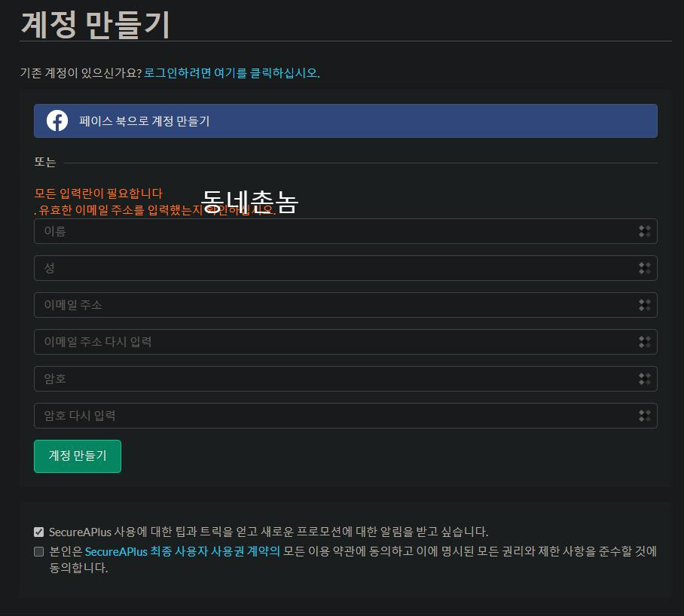Click the autofill icon in 성 field
The height and width of the screenshot is (616, 684).
(644, 268)
